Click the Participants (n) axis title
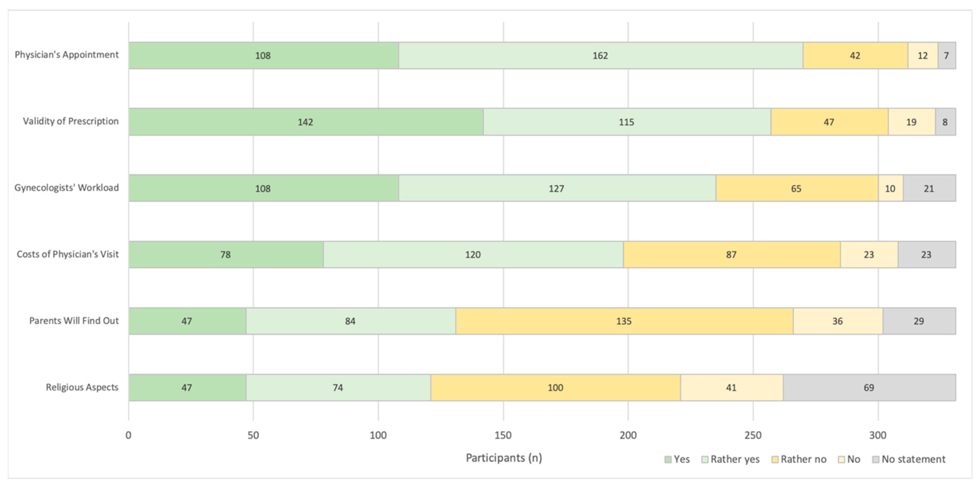Viewport: 980px width, 488px height. pyautogui.click(x=504, y=458)
